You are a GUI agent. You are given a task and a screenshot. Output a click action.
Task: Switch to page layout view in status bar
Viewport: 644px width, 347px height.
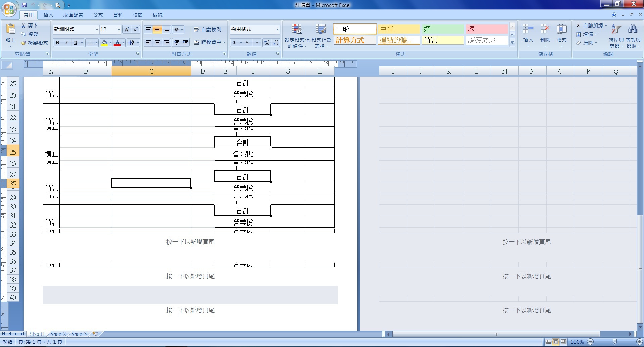556,342
